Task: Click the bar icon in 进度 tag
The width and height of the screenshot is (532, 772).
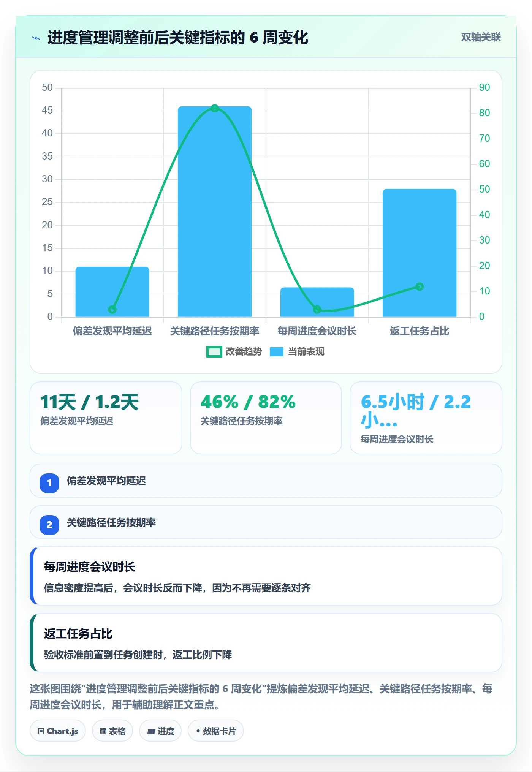Action: 151,731
